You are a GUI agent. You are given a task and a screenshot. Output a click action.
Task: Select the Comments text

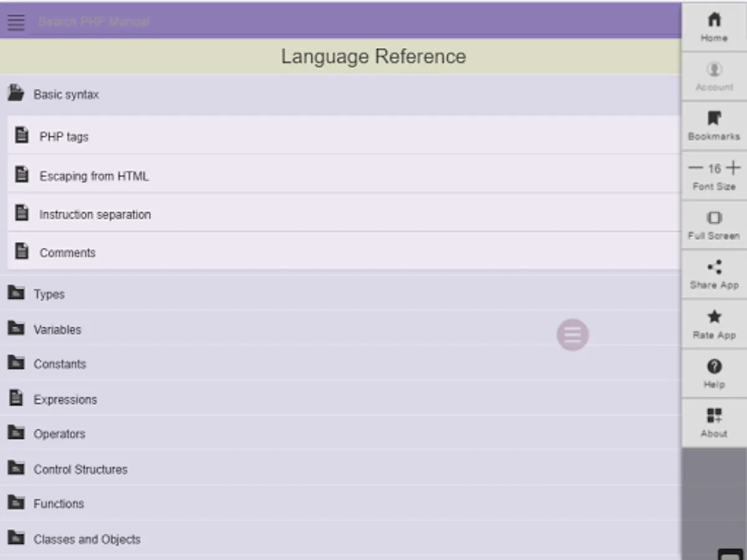tap(67, 253)
